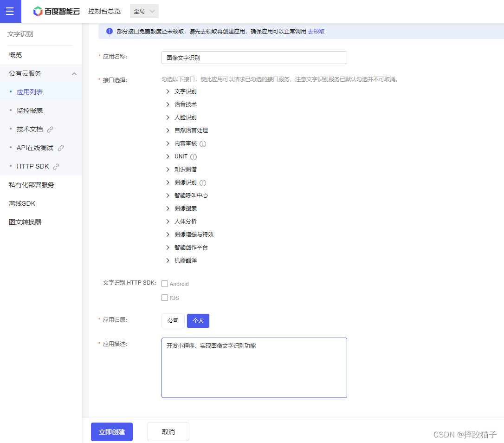
Task: Open API在线调试 in the sidebar
Action: (x=35, y=148)
